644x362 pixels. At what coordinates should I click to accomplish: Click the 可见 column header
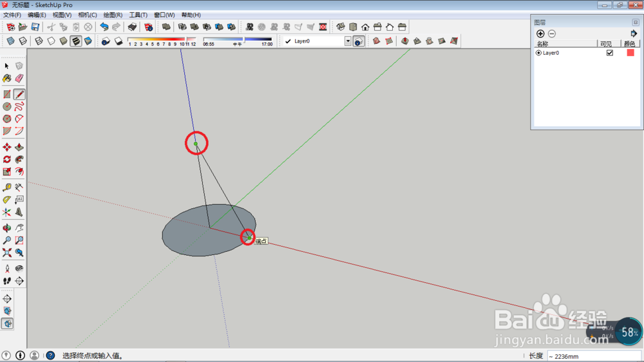click(609, 44)
